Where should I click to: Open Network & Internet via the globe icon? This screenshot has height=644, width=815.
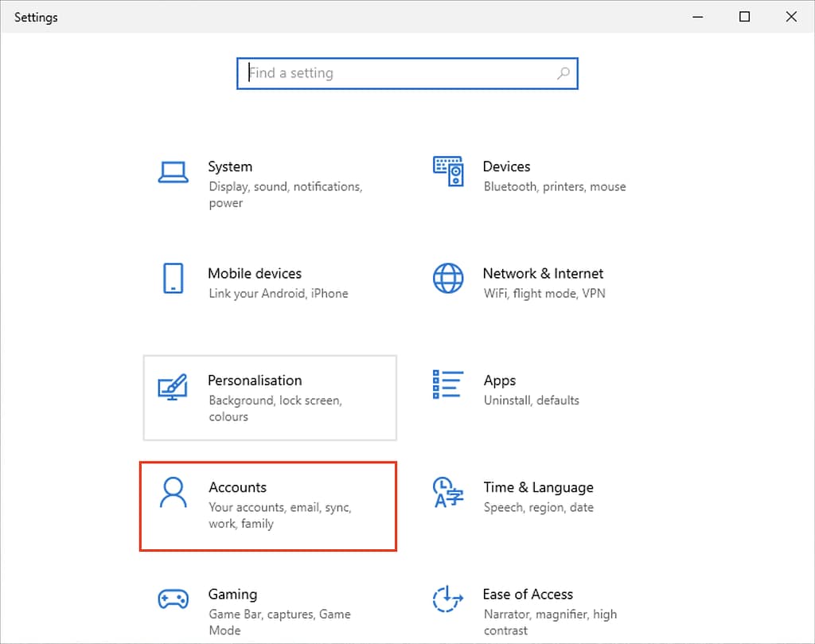tap(448, 280)
